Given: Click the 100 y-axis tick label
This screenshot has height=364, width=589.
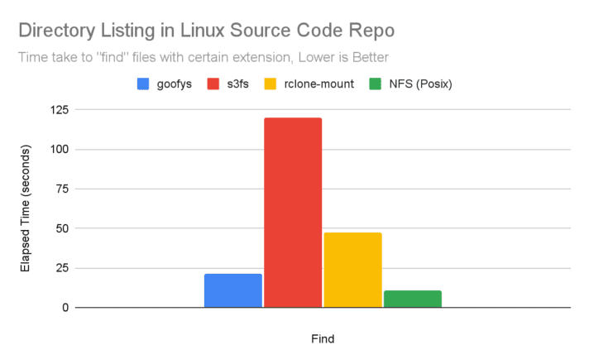Looking at the screenshot, I should tap(60, 150).
